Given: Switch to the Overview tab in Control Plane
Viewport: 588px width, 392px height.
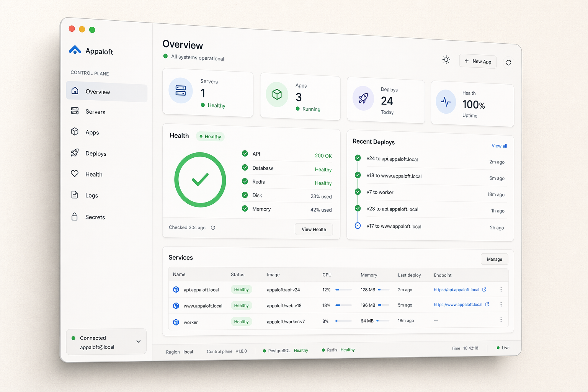Looking at the screenshot, I should [x=98, y=92].
